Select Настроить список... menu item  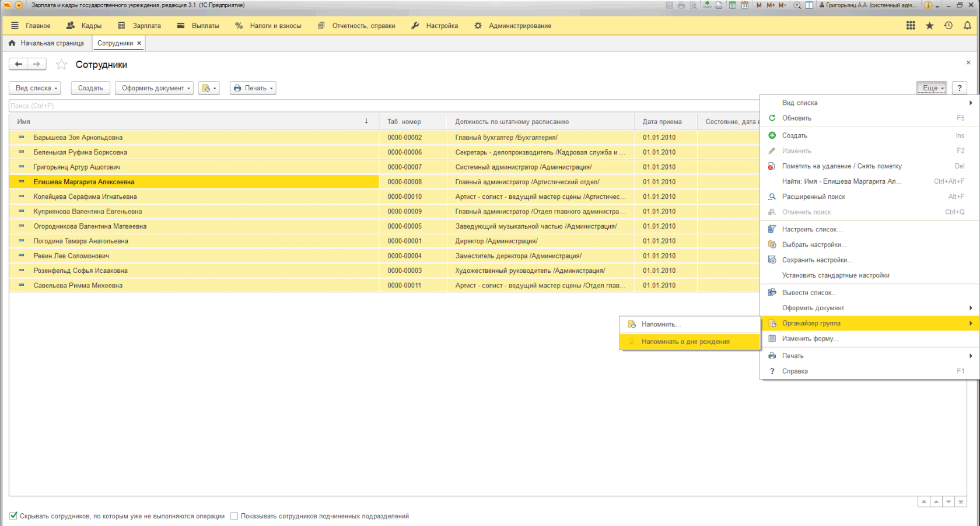pyautogui.click(x=869, y=229)
